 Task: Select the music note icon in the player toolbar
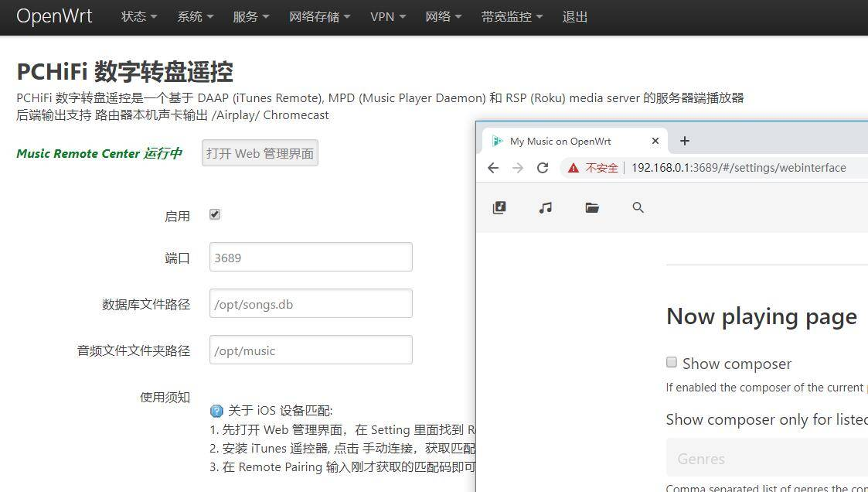(x=545, y=207)
